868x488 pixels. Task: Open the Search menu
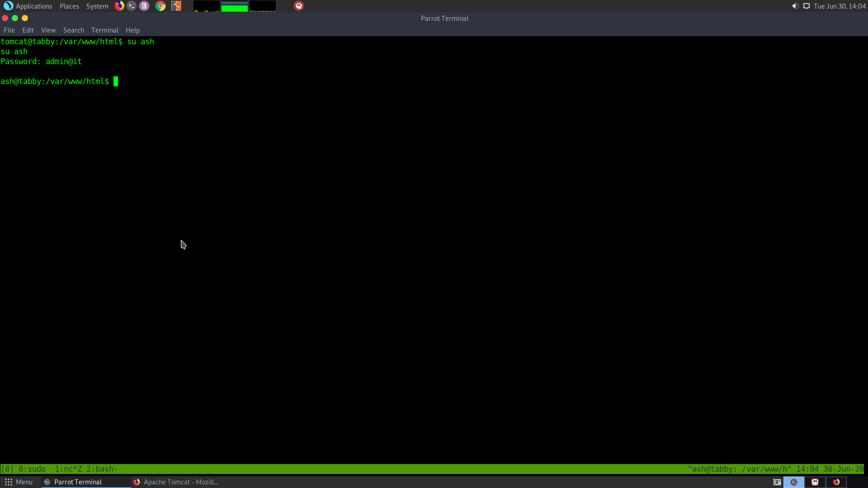point(74,30)
